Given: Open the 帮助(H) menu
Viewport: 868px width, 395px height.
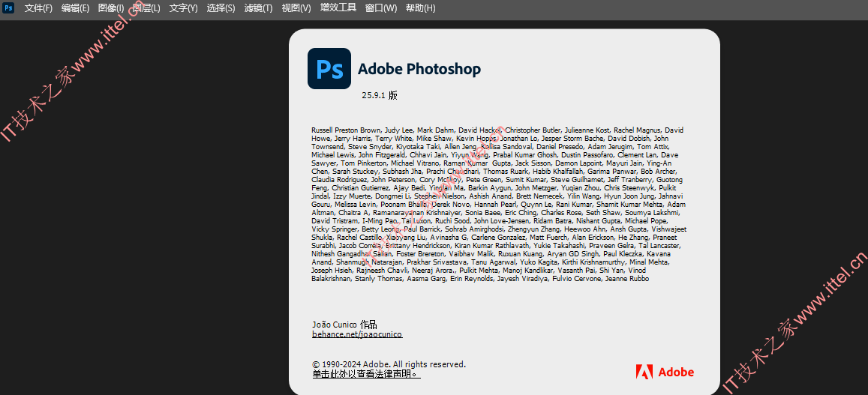Looking at the screenshot, I should point(420,8).
